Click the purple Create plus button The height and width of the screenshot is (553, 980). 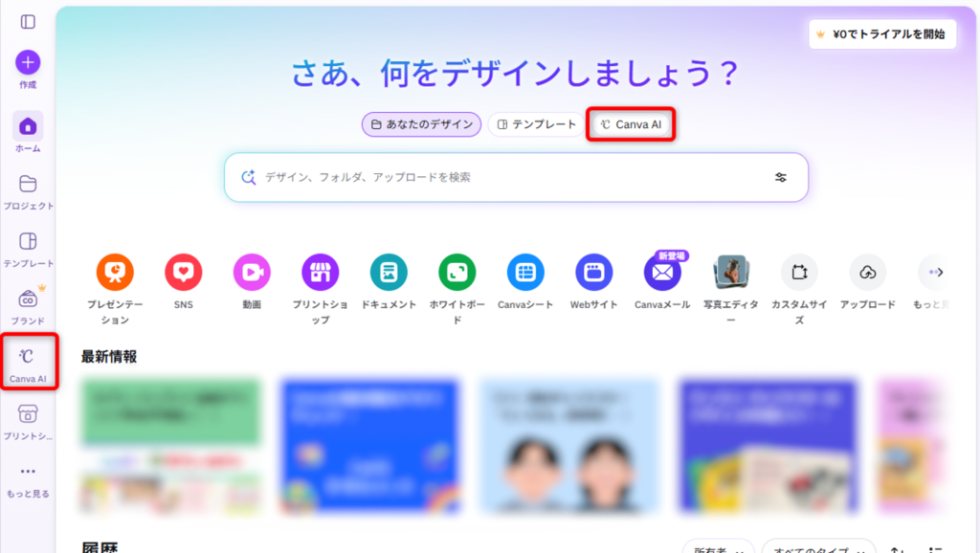[28, 62]
